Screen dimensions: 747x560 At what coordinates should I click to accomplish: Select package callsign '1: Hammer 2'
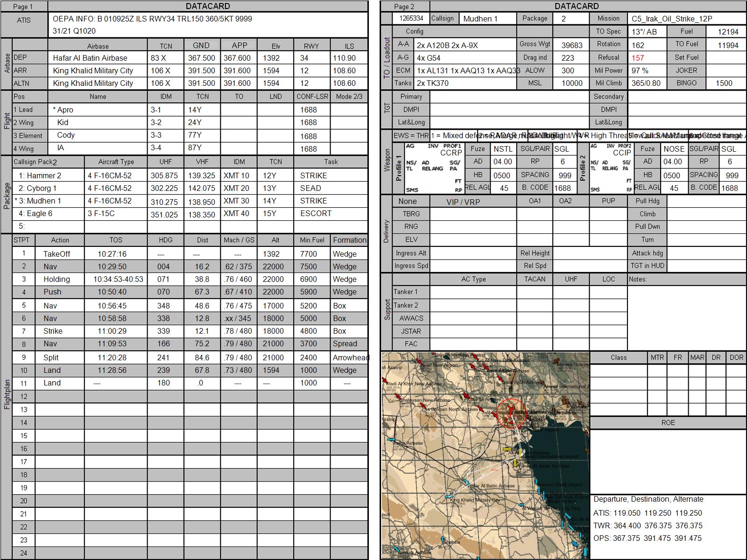[x=40, y=175]
